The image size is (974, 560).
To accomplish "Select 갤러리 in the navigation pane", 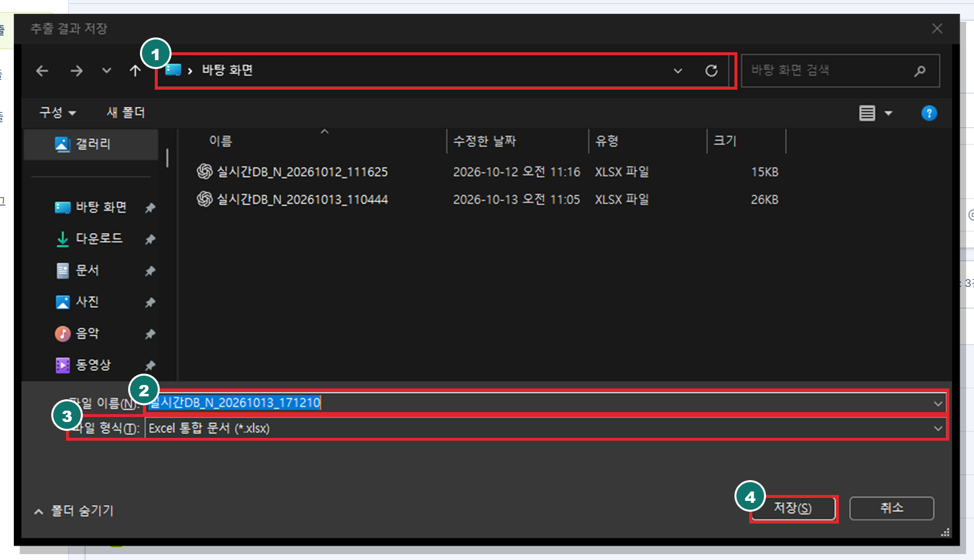I will (x=91, y=144).
